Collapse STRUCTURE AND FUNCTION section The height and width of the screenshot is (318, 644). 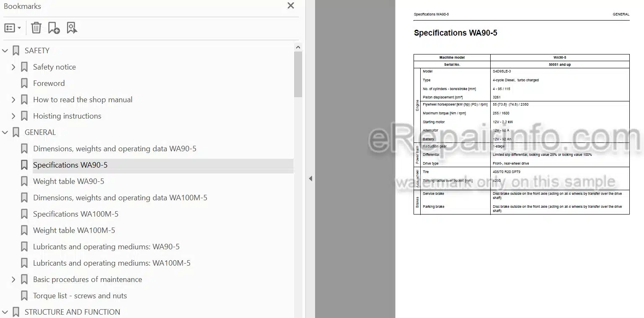click(x=5, y=312)
